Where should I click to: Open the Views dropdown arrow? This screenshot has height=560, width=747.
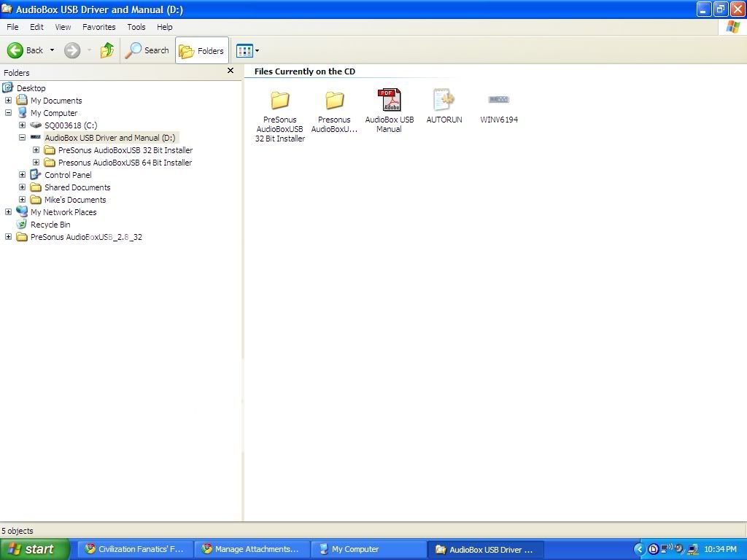coord(258,50)
